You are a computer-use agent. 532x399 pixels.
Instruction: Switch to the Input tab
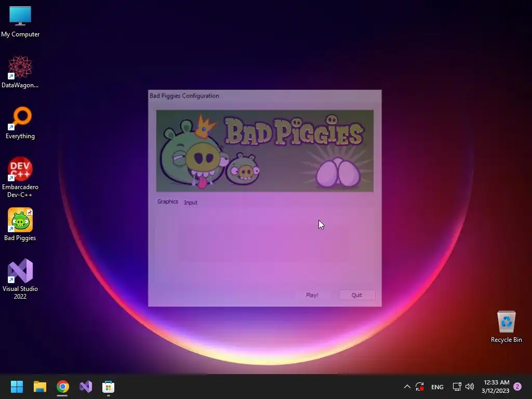pos(190,203)
